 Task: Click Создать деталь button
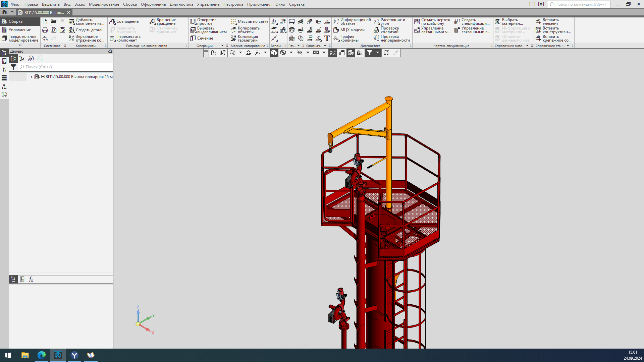(87, 30)
